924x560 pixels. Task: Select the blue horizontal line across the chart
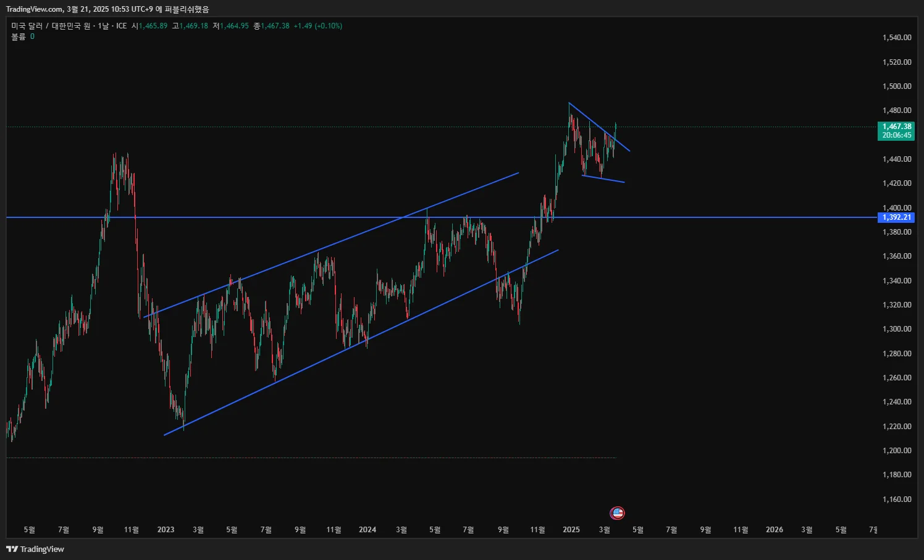pyautogui.click(x=442, y=217)
